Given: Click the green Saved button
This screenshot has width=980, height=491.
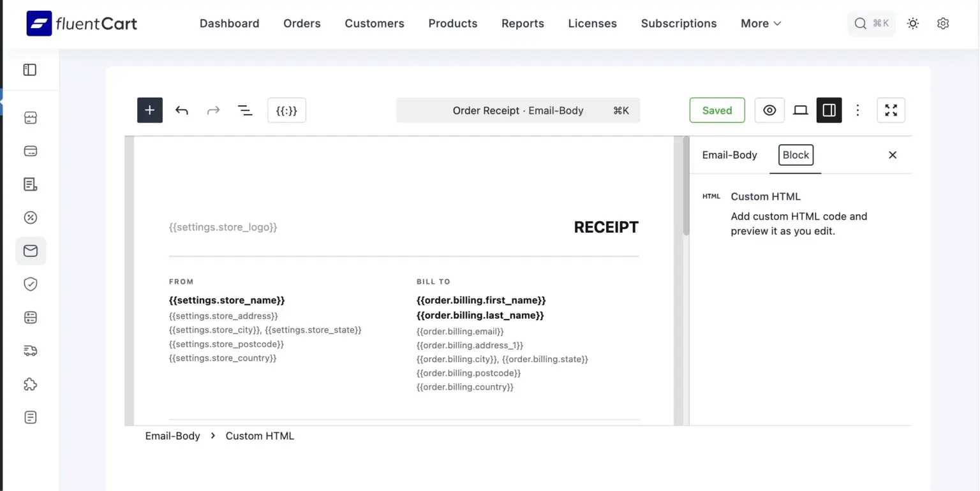Looking at the screenshot, I should (716, 110).
